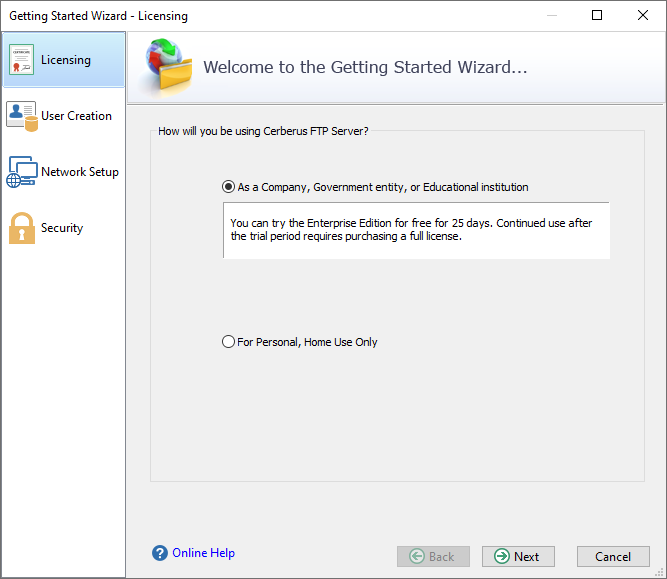Close the Getting Started Wizard window
Screen dimensions: 667x579
pos(643,15)
